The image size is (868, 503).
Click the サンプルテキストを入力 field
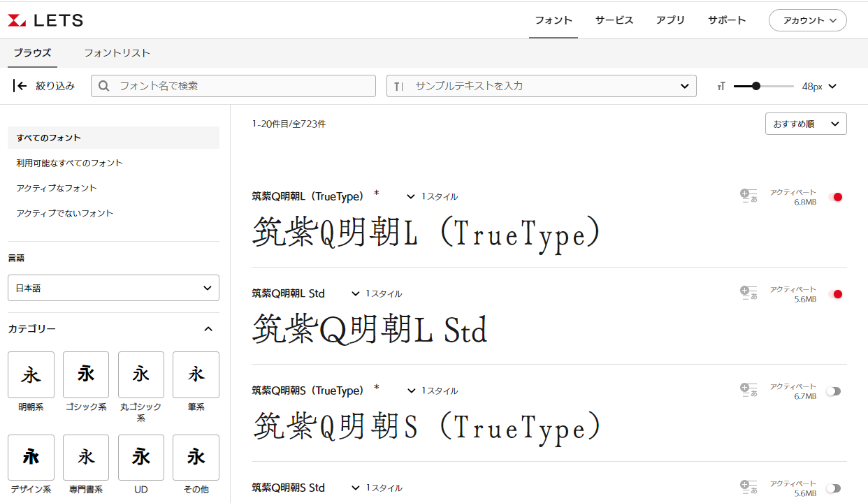click(542, 86)
